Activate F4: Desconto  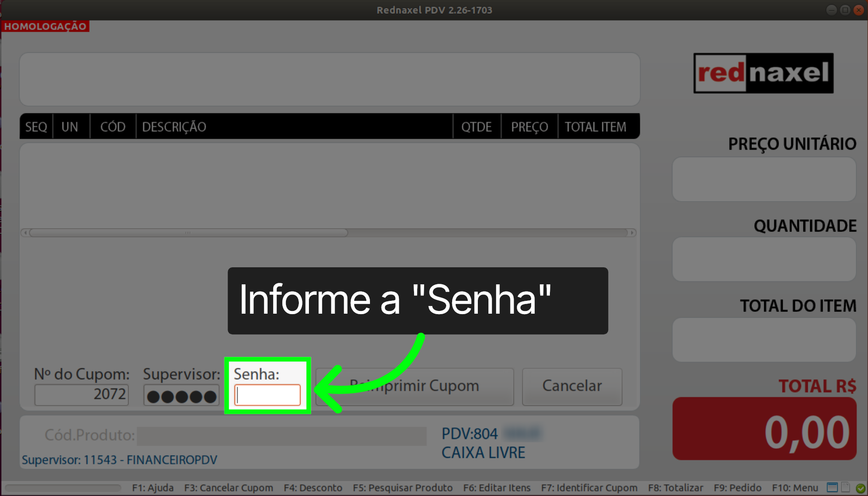pyautogui.click(x=313, y=488)
